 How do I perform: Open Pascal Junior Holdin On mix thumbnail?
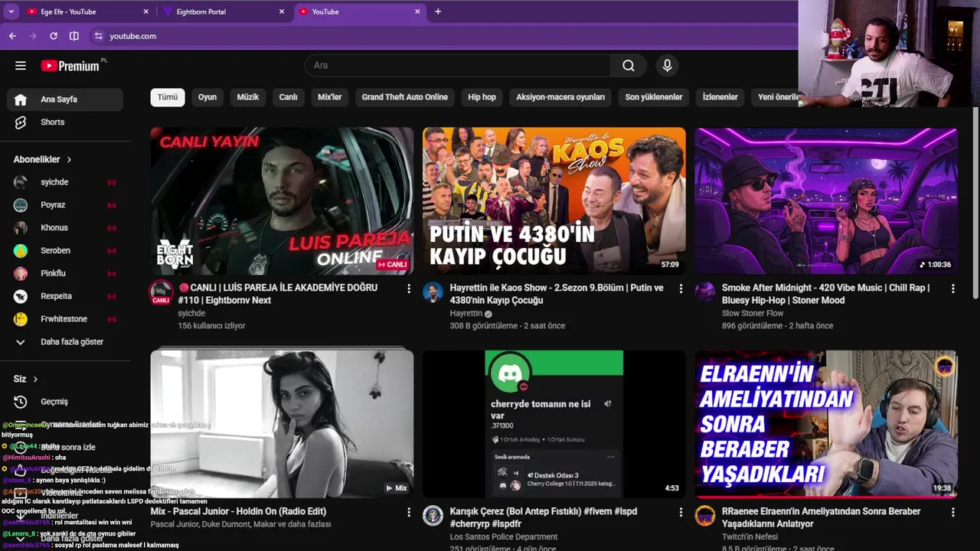coord(282,424)
